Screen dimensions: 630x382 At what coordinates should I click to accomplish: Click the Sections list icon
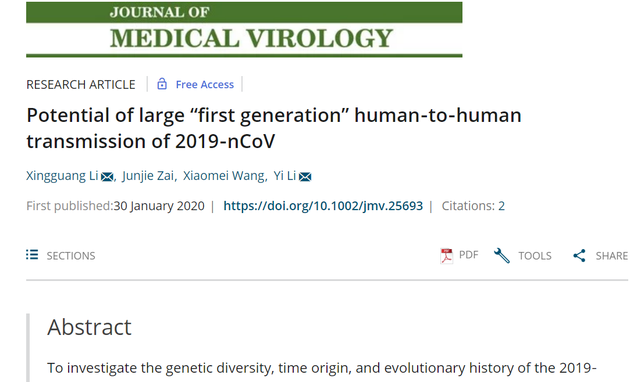tap(32, 255)
